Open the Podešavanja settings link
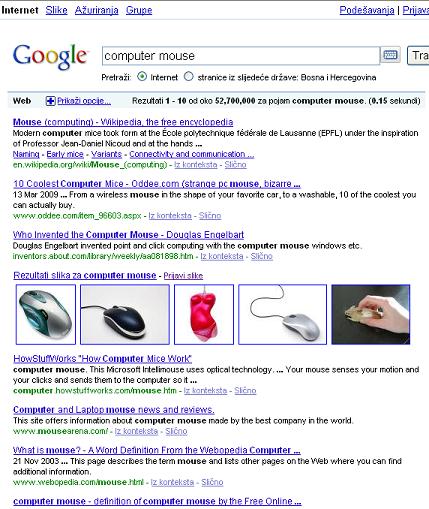 coord(367,10)
